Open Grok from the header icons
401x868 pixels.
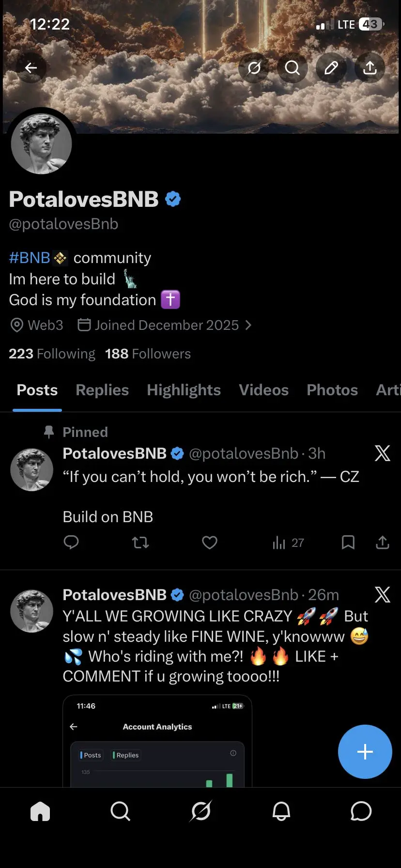(254, 68)
